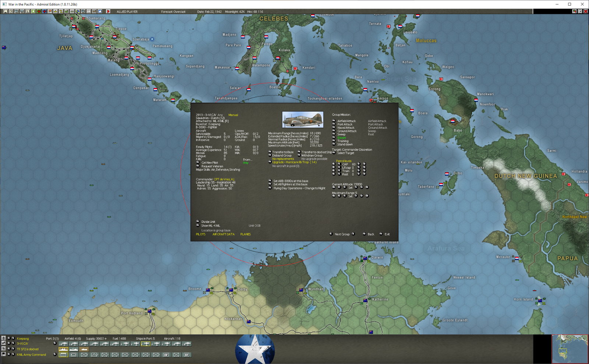Image resolution: width=589 pixels, height=364 pixels.
Task: Toggle Flying Day Operations – Change to Night
Action: (x=299, y=188)
